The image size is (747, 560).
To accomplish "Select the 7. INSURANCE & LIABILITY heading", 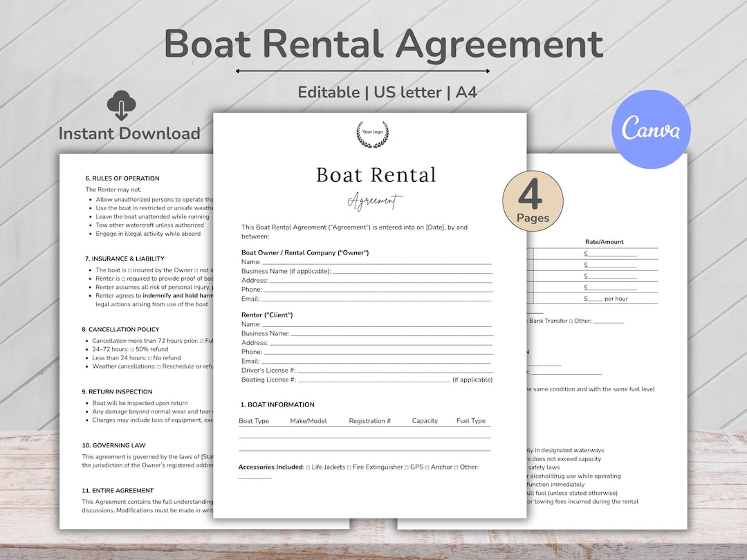I will 124,259.
